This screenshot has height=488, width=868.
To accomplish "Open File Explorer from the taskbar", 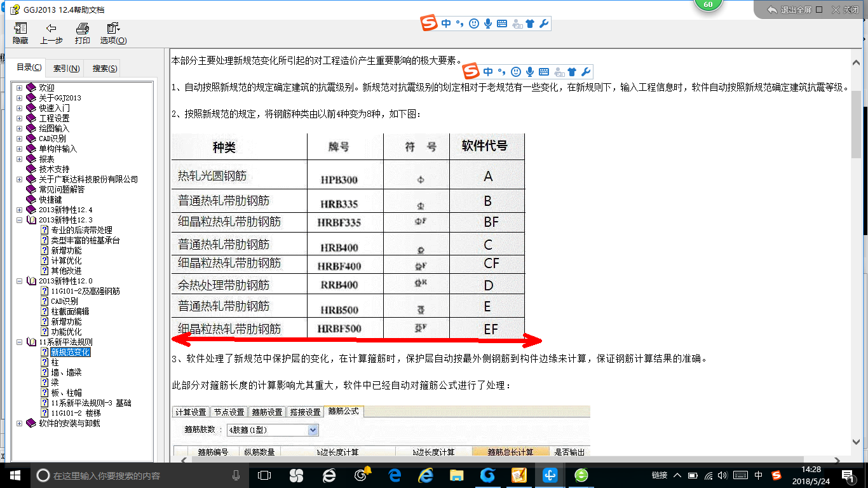I will coord(457,475).
